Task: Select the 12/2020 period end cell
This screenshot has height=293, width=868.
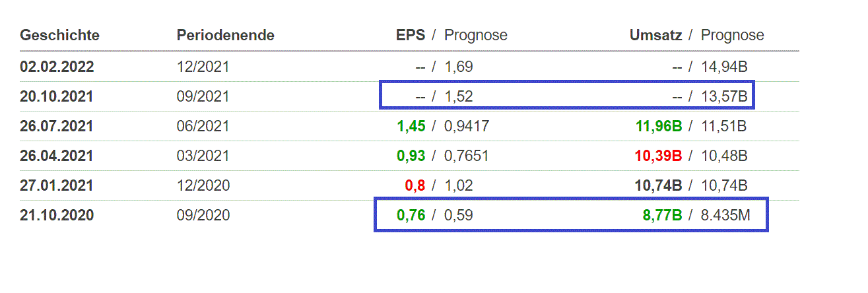Action: coord(203,185)
